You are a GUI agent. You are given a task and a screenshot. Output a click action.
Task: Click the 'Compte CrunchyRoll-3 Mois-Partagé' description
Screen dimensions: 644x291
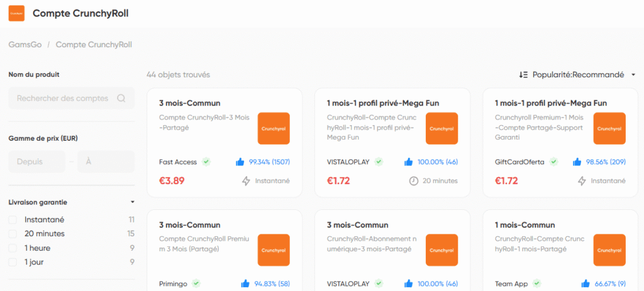(x=204, y=123)
